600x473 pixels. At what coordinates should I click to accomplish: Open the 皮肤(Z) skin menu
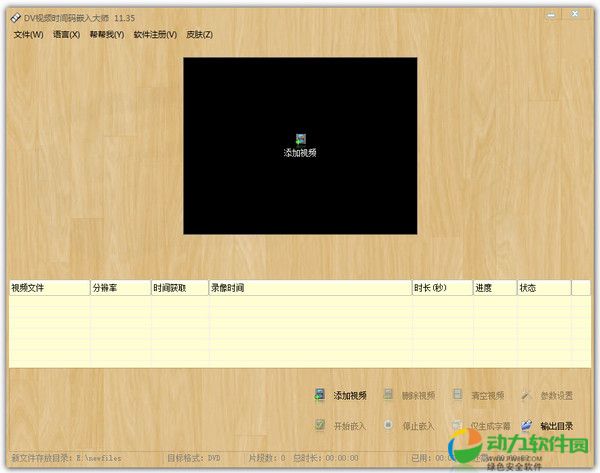(199, 34)
